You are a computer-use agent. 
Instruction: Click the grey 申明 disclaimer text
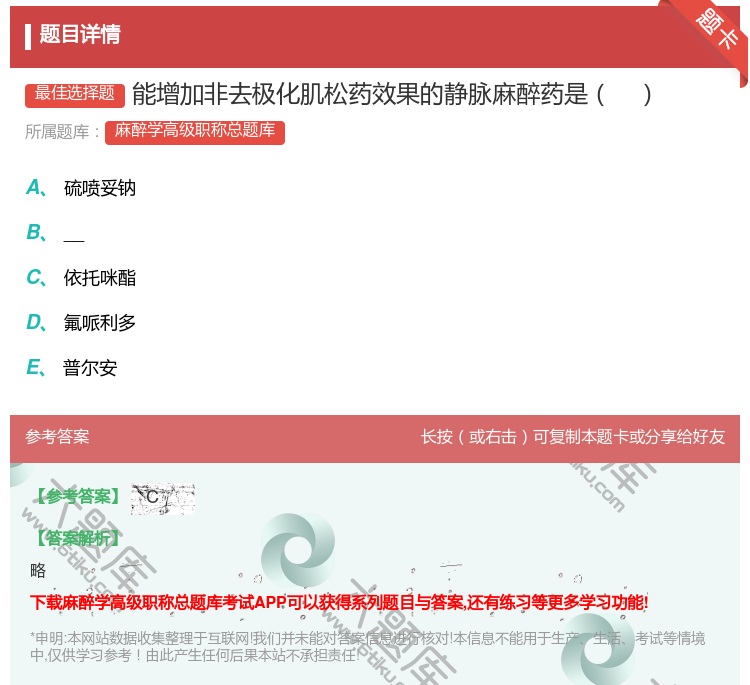coord(367,646)
